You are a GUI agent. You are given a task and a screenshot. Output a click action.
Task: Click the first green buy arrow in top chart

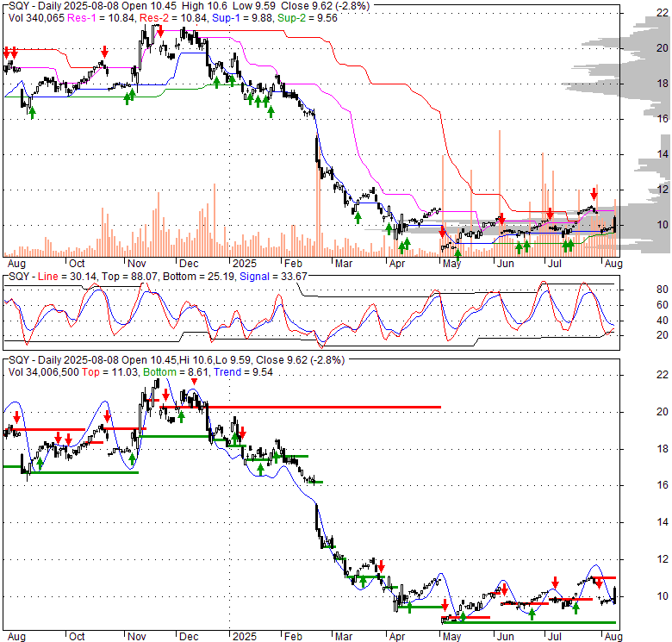pos(32,112)
